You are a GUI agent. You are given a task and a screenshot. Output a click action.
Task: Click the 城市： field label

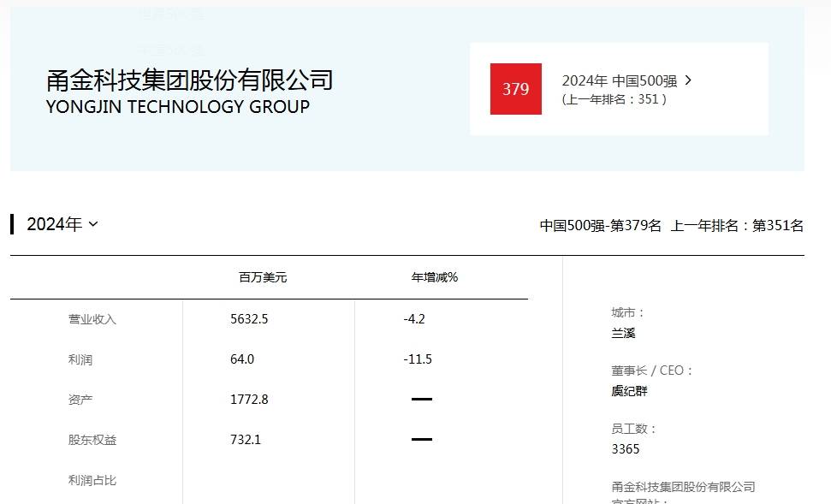coord(627,312)
